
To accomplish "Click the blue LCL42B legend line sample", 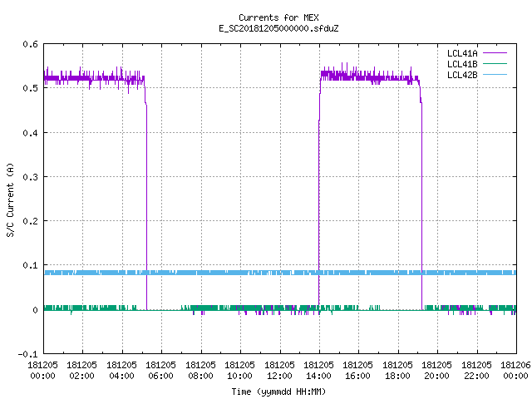I will 495,74.
